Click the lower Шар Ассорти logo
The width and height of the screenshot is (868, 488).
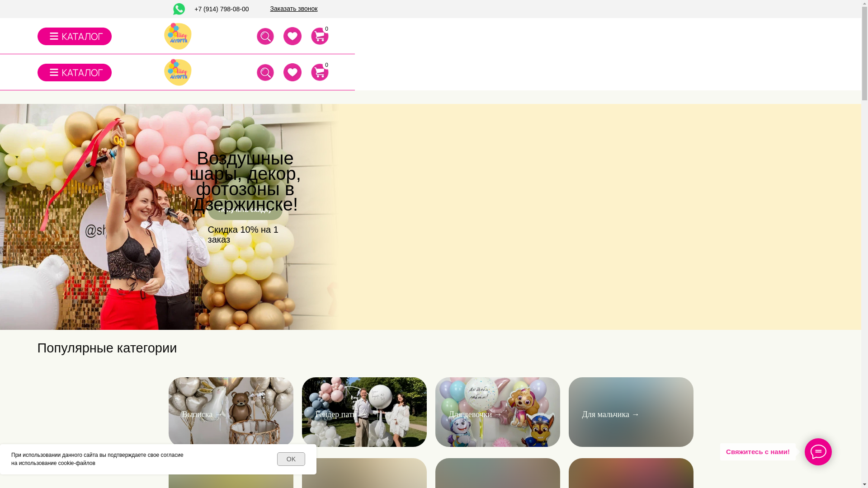[178, 72]
